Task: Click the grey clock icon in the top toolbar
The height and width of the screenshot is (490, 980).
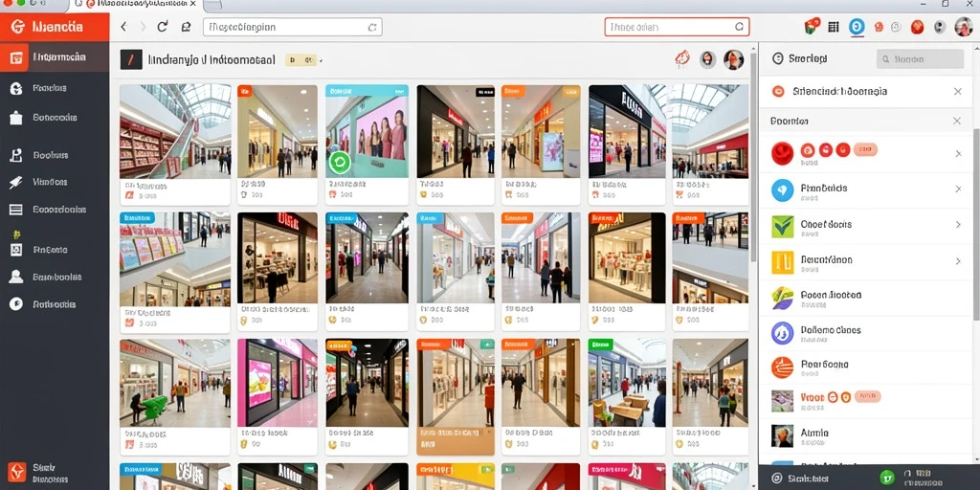Action: (x=896, y=27)
